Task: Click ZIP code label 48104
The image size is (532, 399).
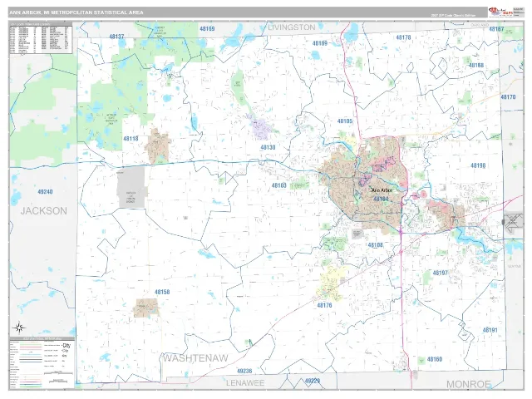Action: point(381,199)
